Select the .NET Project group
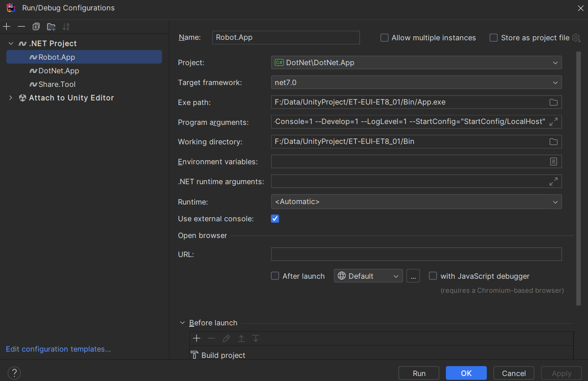 [84, 43]
